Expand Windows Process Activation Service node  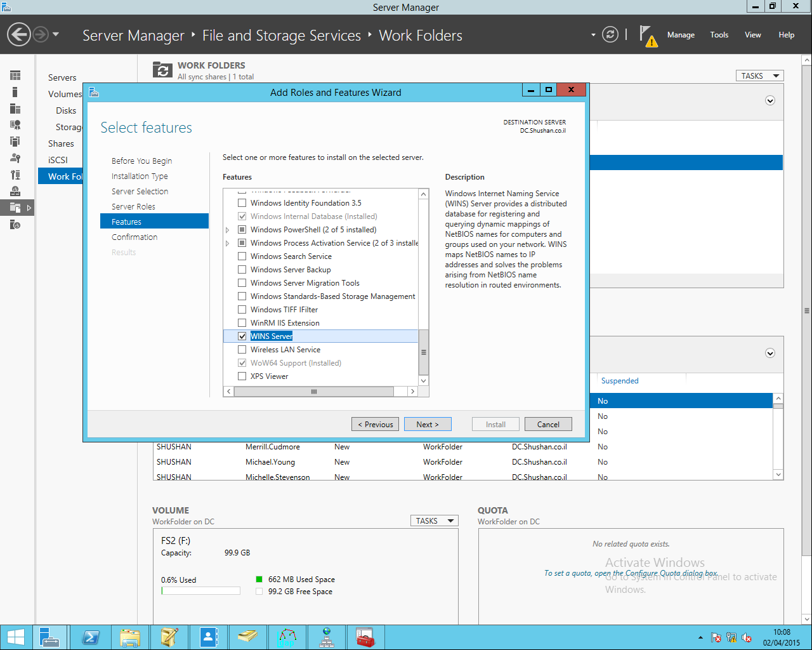pos(228,243)
